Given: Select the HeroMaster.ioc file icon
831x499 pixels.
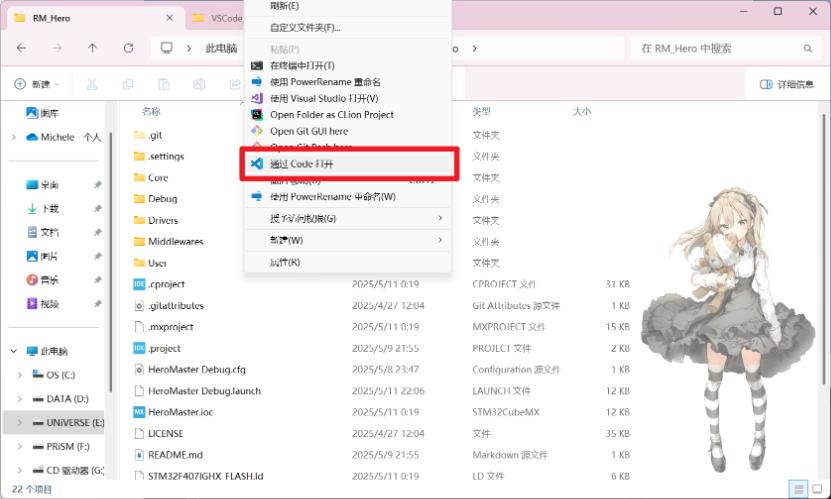Looking at the screenshot, I should tap(139, 412).
